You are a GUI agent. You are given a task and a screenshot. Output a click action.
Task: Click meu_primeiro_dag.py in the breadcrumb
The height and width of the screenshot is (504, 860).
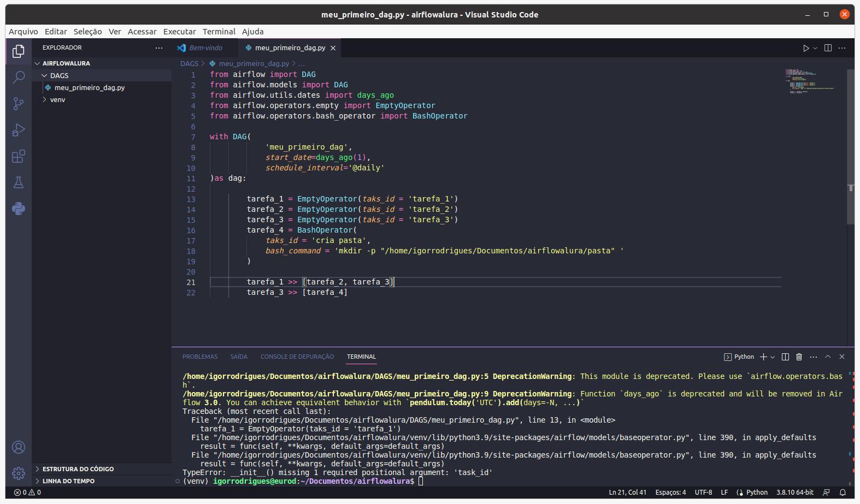coord(254,64)
